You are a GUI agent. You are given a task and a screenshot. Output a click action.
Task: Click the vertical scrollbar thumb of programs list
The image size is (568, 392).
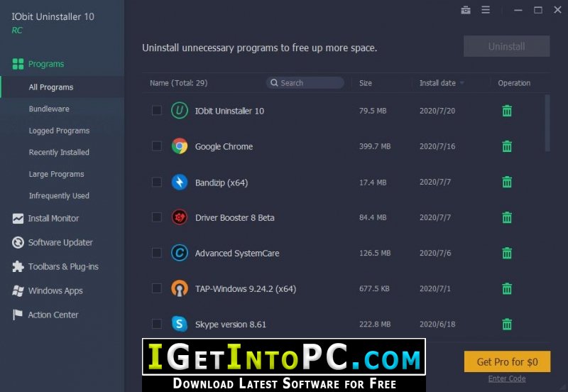point(547,123)
